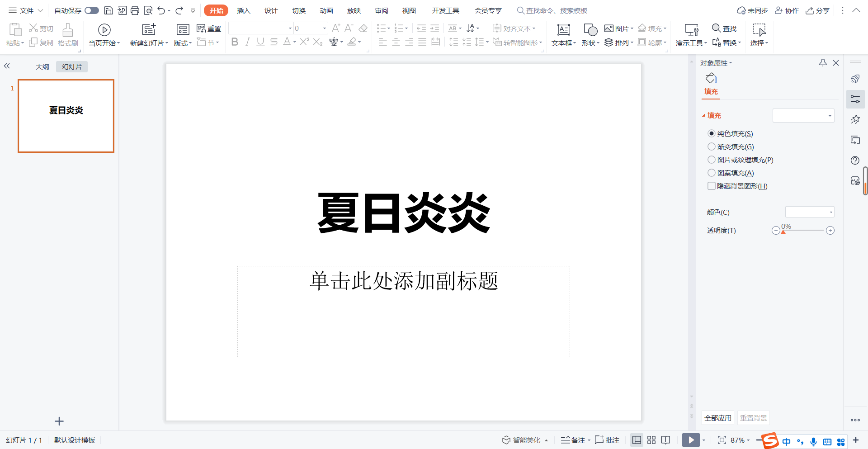Switch to the Outline (大纲) tab
This screenshot has width=868, height=449.
point(42,66)
